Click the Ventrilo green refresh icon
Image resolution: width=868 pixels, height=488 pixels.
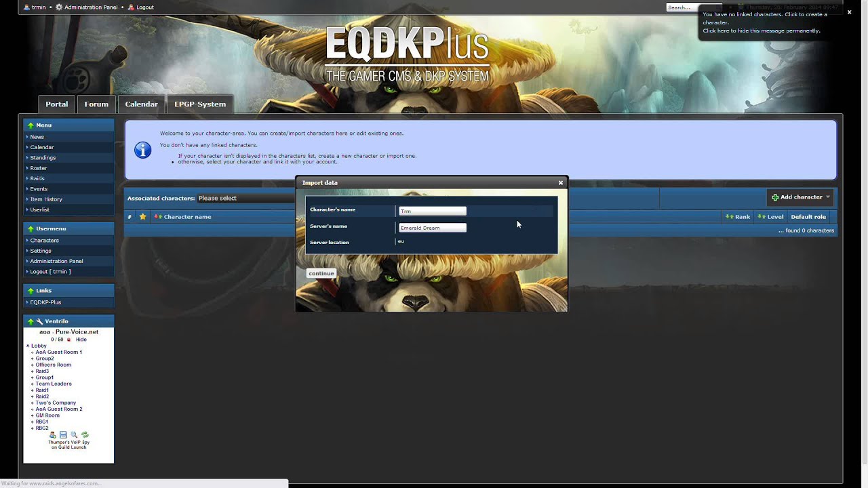click(x=85, y=435)
